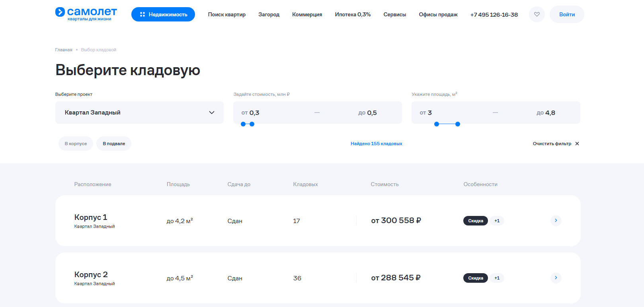This screenshot has width=644, height=307.
Task: Open the Сервисы menu item
Action: [395, 14]
